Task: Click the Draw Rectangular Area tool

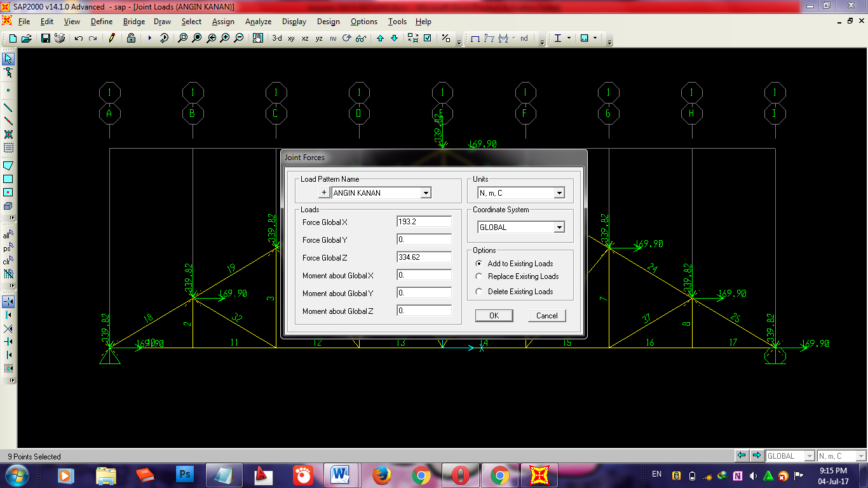Action: [8, 179]
